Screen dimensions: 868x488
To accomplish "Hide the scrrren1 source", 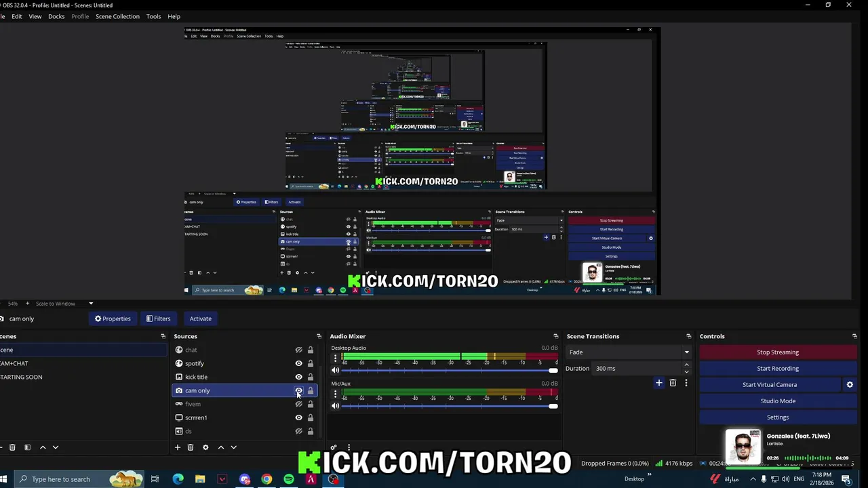I will point(298,418).
